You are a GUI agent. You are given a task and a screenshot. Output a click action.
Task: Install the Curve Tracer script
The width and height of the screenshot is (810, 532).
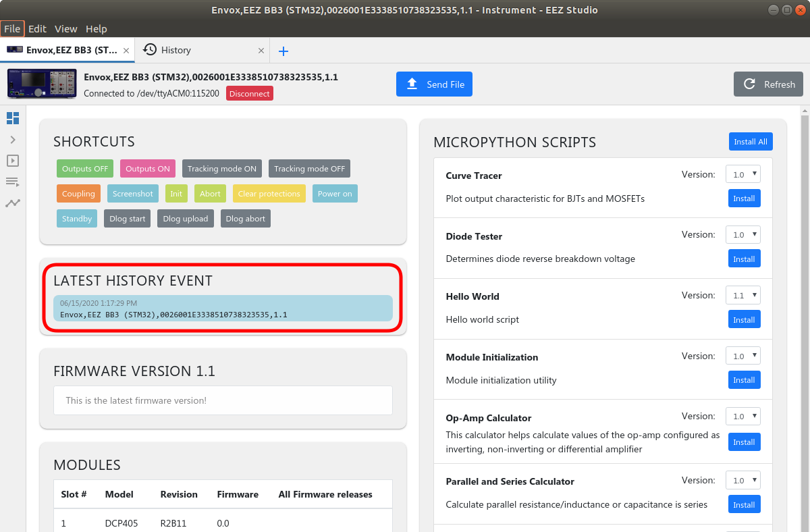[x=744, y=198]
